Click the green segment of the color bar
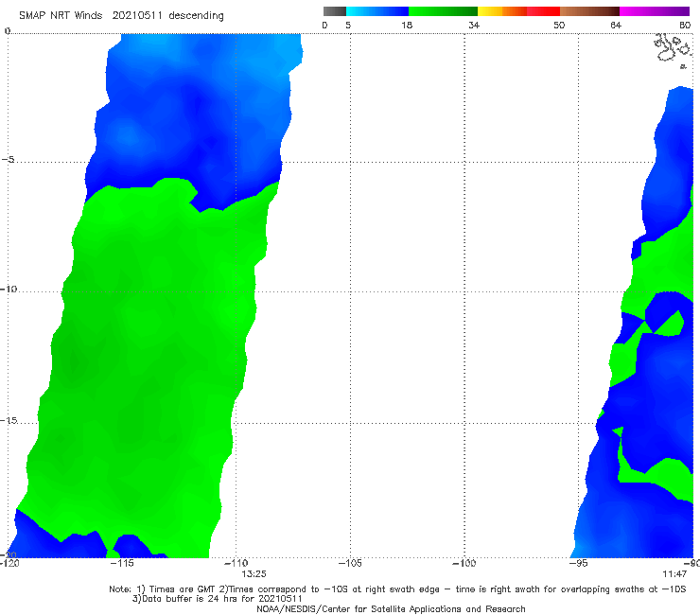The image size is (700, 615). point(443,11)
